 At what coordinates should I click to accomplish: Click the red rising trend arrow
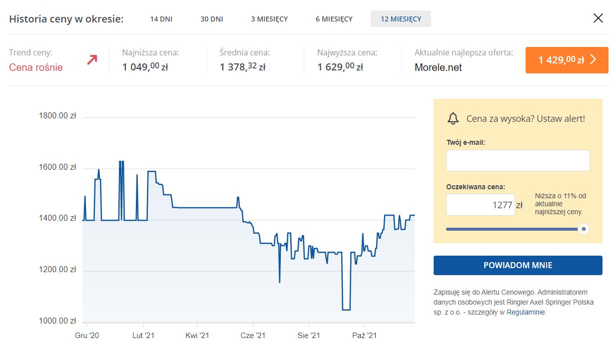tap(92, 60)
